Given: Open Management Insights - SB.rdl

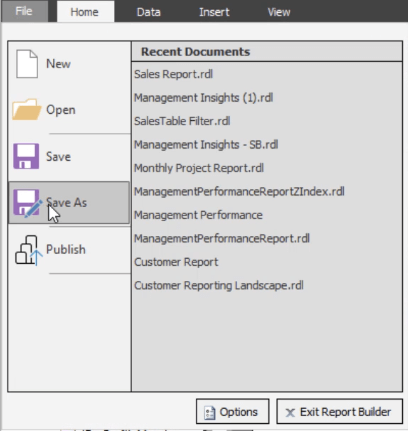Looking at the screenshot, I should tap(206, 145).
